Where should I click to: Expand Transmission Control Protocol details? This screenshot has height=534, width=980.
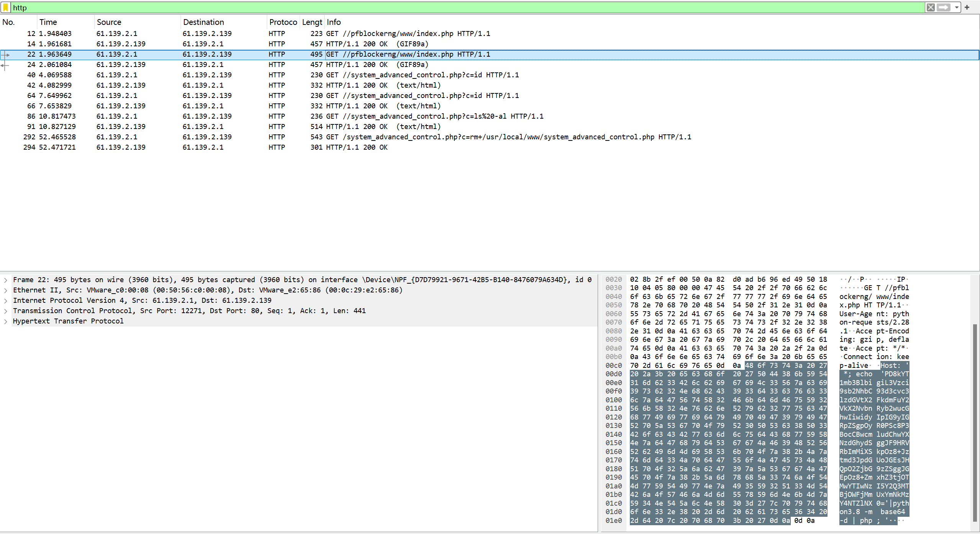pos(6,311)
